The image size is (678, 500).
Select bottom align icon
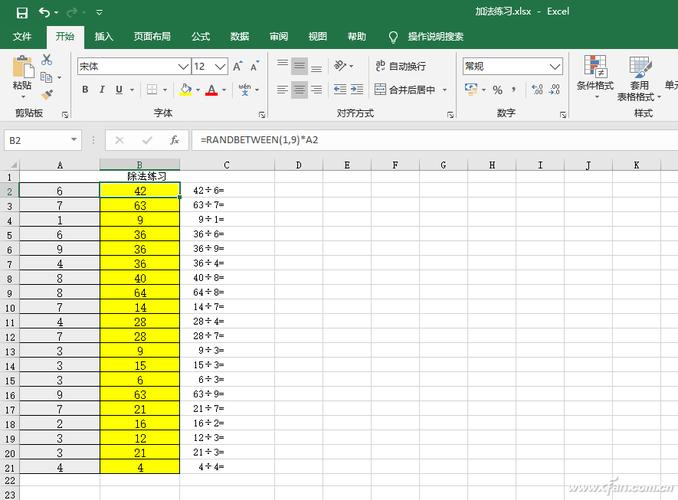point(317,66)
